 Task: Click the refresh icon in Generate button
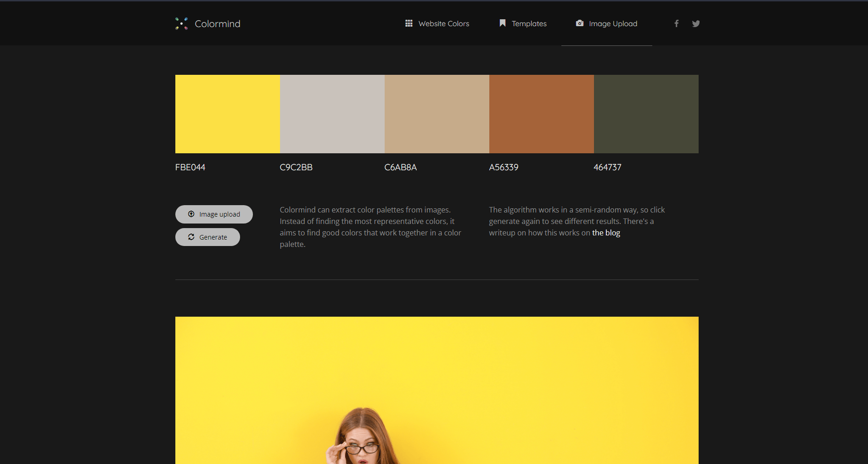[x=191, y=237]
